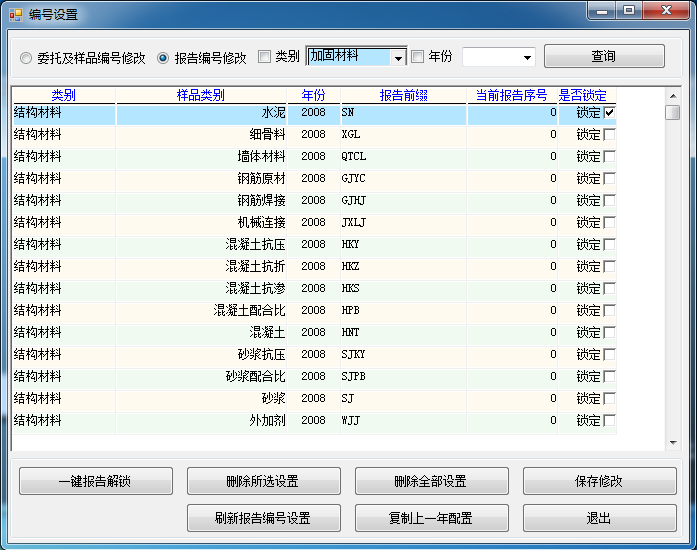This screenshot has height=550, width=697.
Task: Click the scrollbar down arrow in the table
Action: [673, 442]
